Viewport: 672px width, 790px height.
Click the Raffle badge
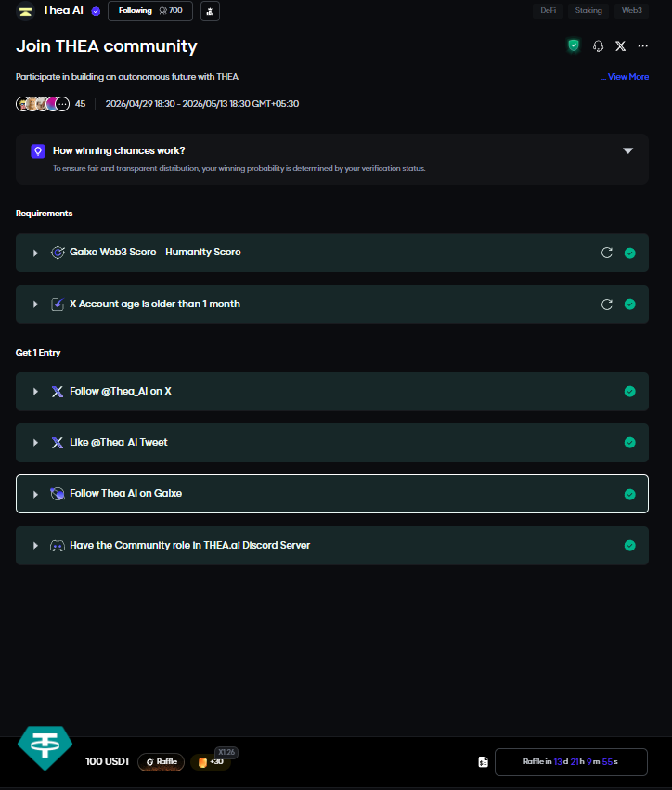pos(162,762)
